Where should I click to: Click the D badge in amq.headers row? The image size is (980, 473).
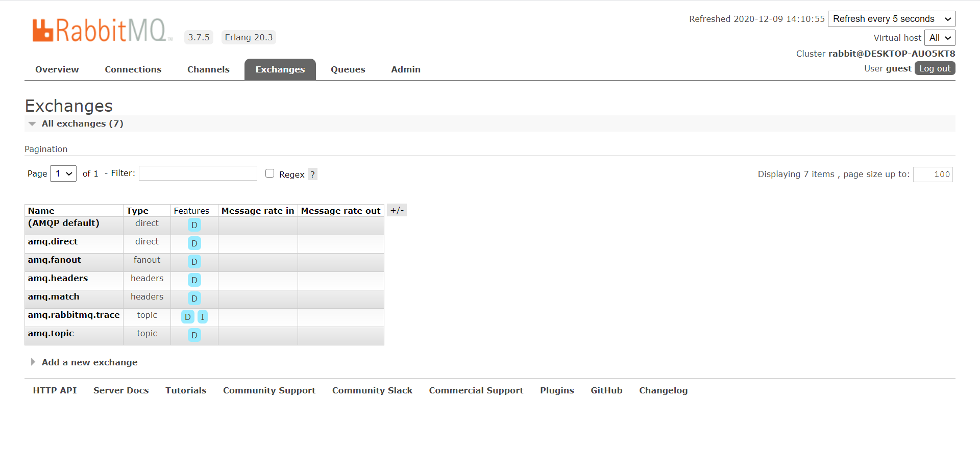194,280
